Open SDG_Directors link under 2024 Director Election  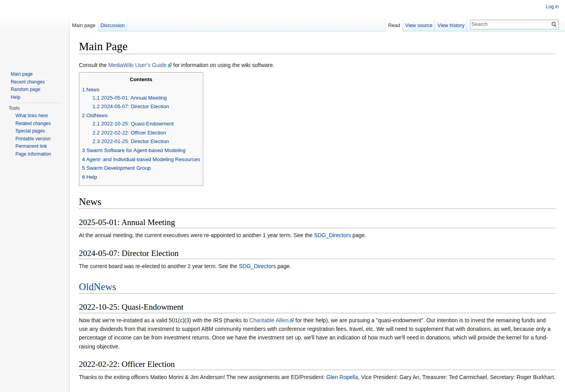[257, 266]
